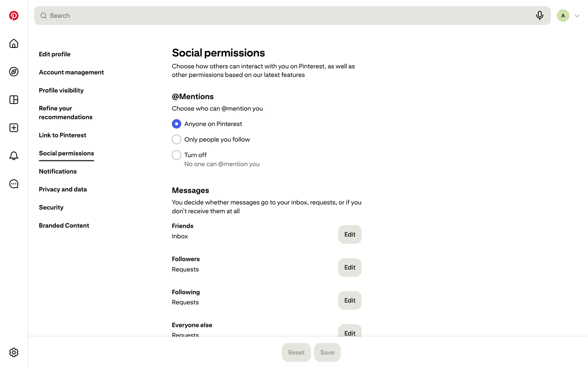588x368 pixels.
Task: Select 'Anyone on Pinterest' radio option
Action: pos(176,124)
